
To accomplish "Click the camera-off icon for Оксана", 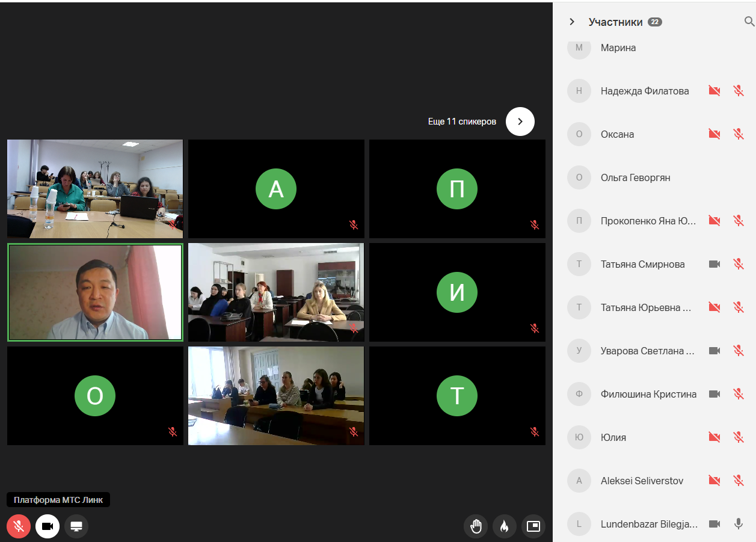I will point(715,134).
